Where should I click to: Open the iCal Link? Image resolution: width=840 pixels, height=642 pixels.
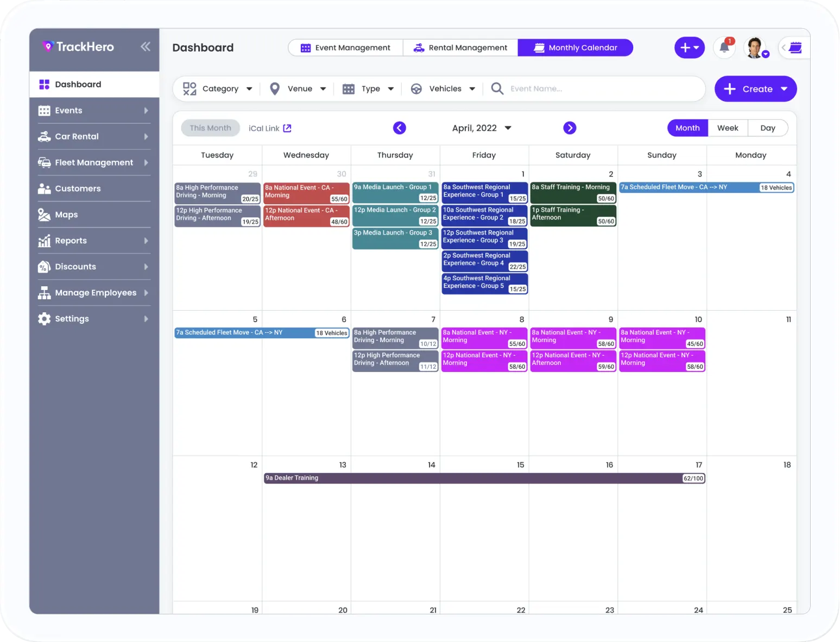click(270, 128)
